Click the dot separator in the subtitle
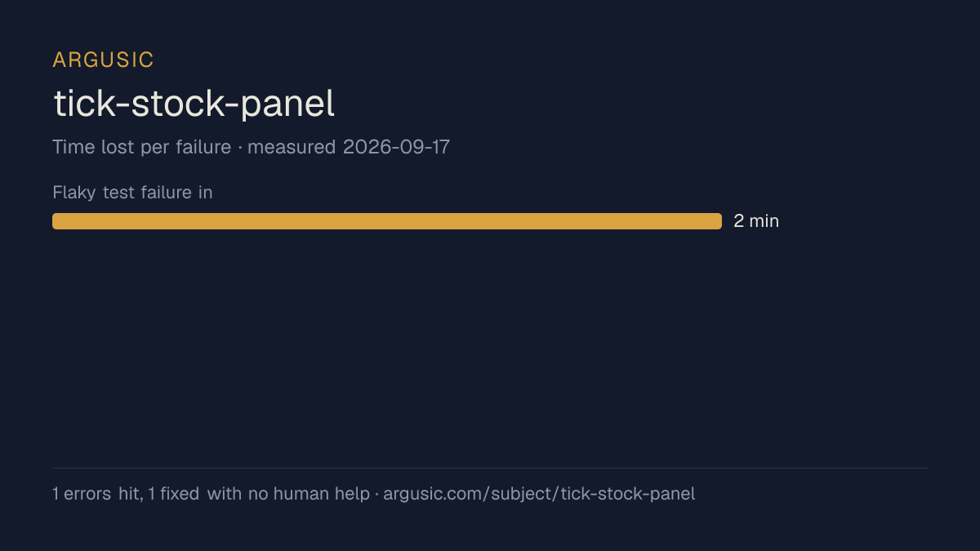The width and height of the screenshot is (980, 551). (238, 148)
